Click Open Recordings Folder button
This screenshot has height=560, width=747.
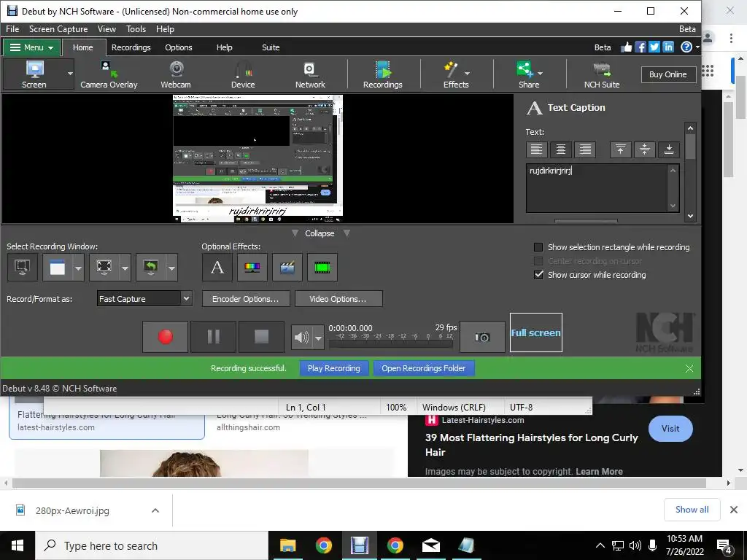coord(424,368)
